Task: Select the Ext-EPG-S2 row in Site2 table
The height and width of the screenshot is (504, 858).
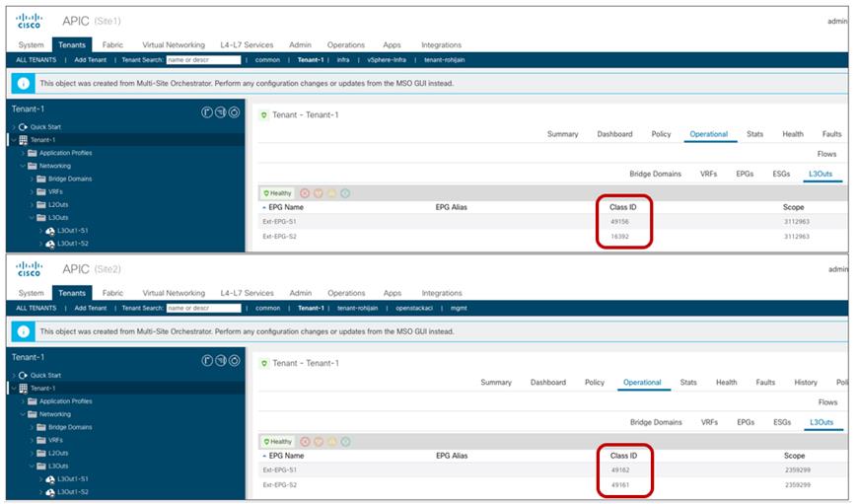Action: pos(552,485)
